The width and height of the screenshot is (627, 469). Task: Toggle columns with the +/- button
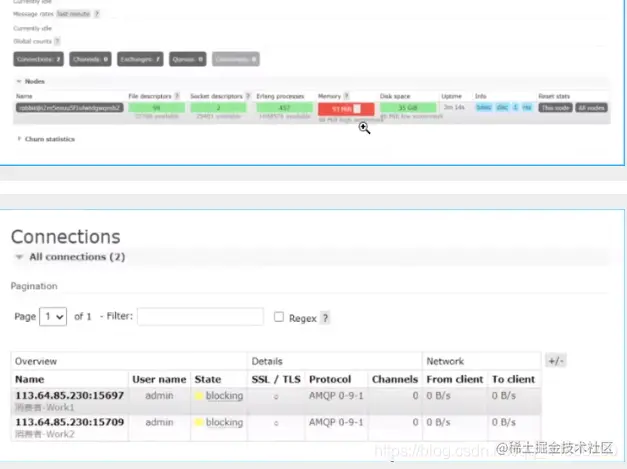pyautogui.click(x=555, y=361)
